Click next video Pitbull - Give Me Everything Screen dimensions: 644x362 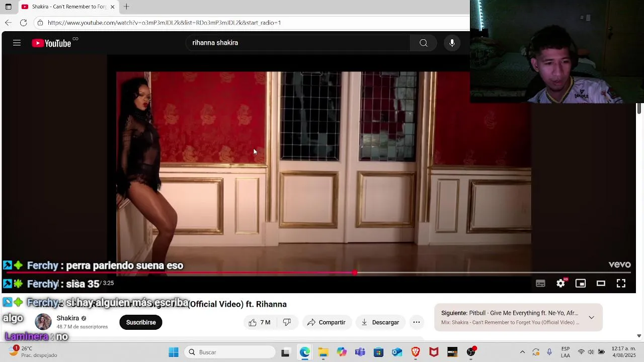(x=509, y=313)
